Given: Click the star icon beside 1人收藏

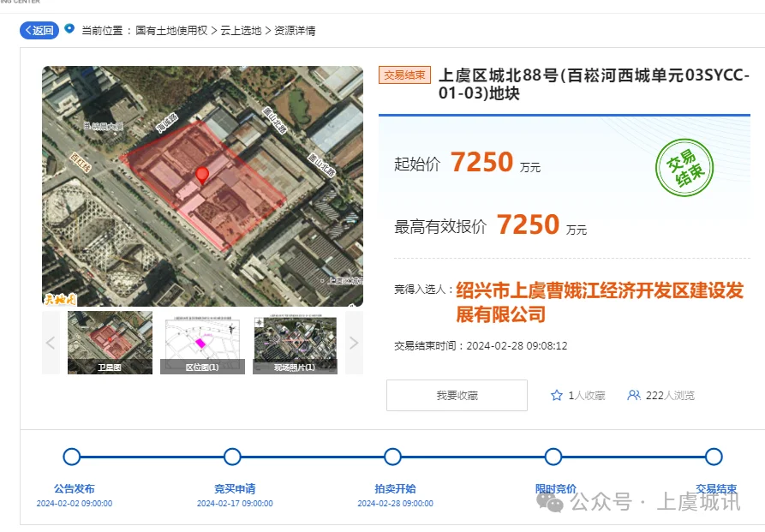Looking at the screenshot, I should point(557,395).
